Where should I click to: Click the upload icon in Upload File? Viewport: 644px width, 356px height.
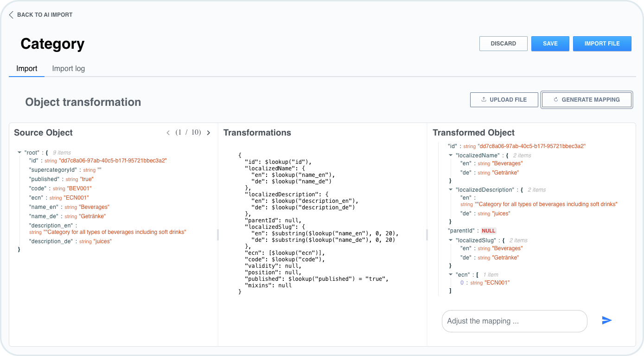click(x=484, y=100)
